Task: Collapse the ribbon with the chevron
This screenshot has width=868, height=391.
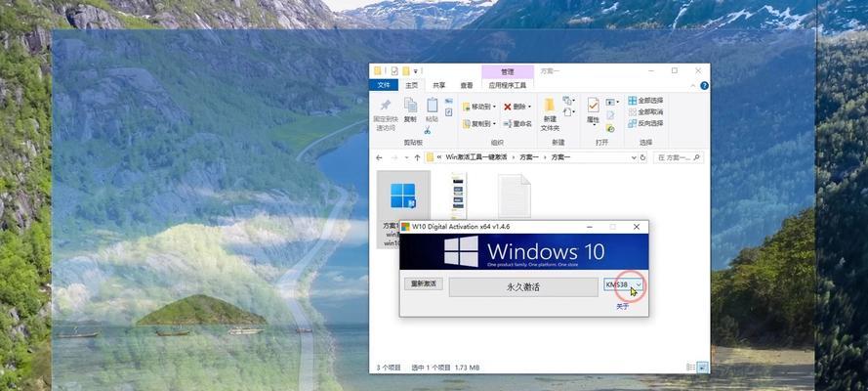Action: click(693, 85)
